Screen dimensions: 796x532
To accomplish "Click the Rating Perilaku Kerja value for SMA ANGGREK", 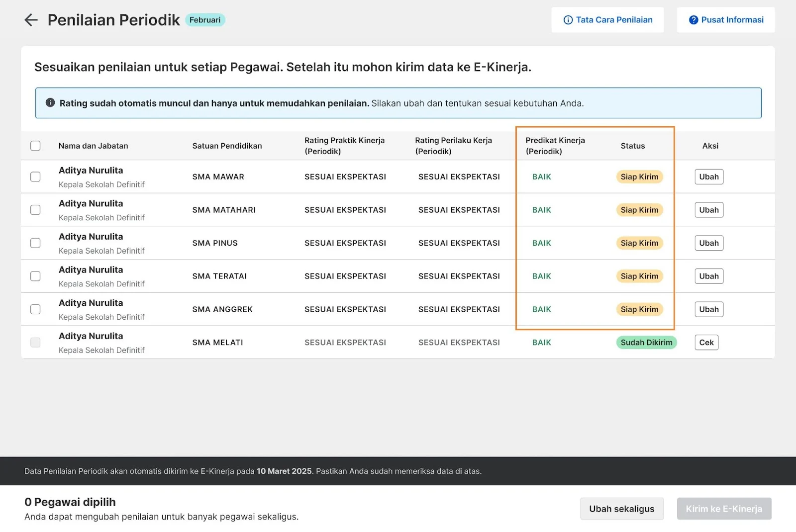I will (459, 309).
